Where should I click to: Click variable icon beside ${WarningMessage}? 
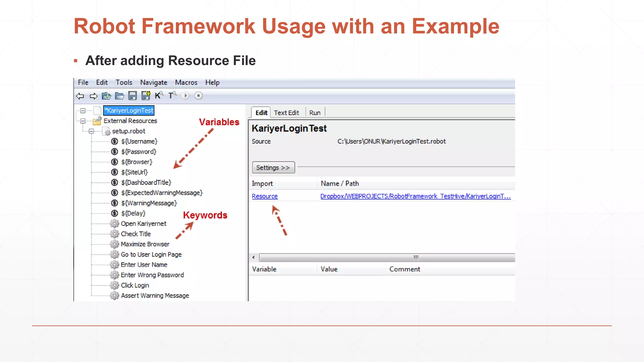115,203
